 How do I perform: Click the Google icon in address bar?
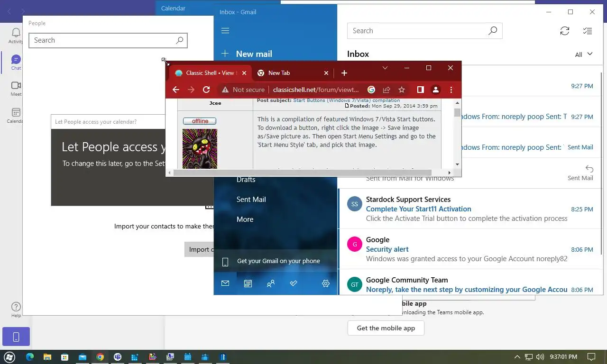371,90
